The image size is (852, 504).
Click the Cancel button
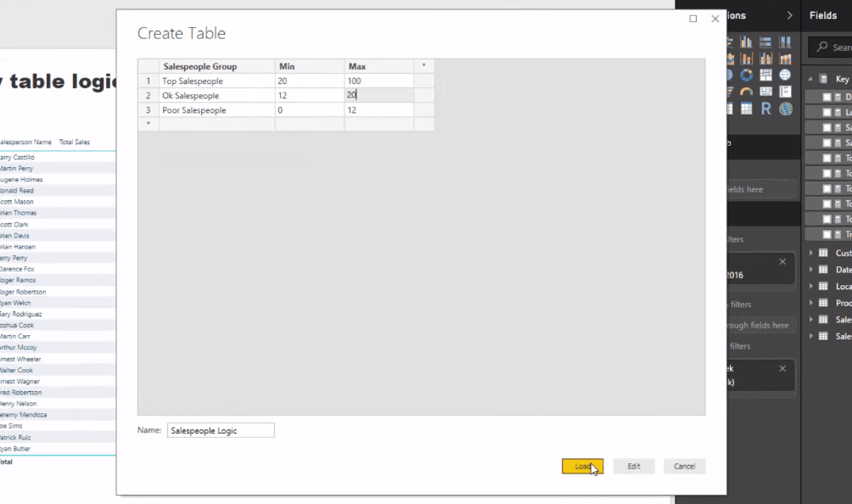click(x=684, y=466)
